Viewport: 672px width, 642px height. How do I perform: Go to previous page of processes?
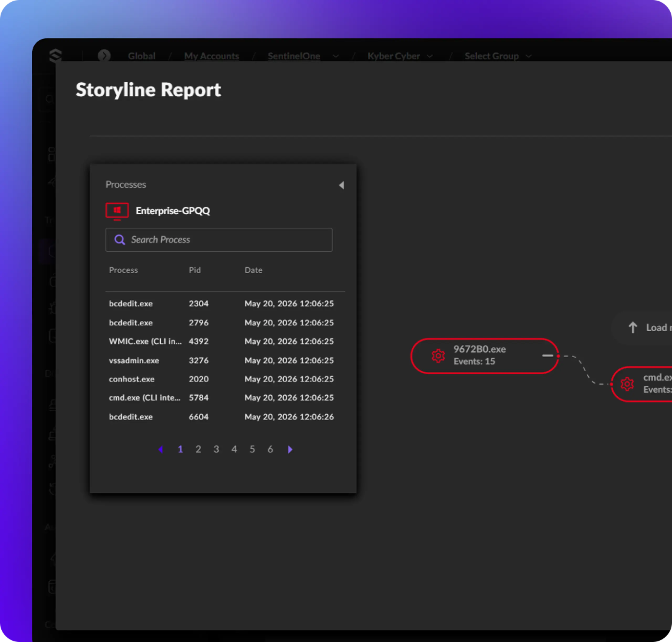(x=161, y=449)
